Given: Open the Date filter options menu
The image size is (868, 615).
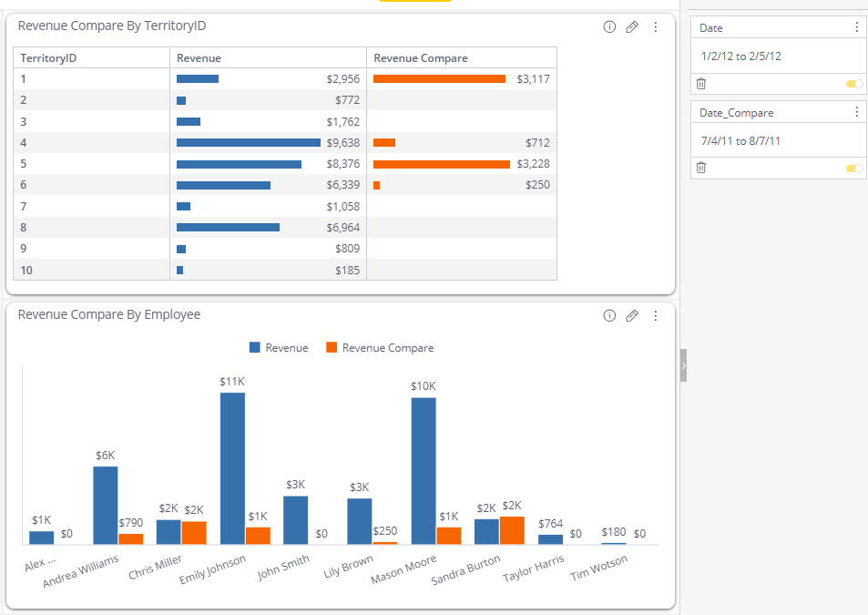Looking at the screenshot, I should click(856, 28).
